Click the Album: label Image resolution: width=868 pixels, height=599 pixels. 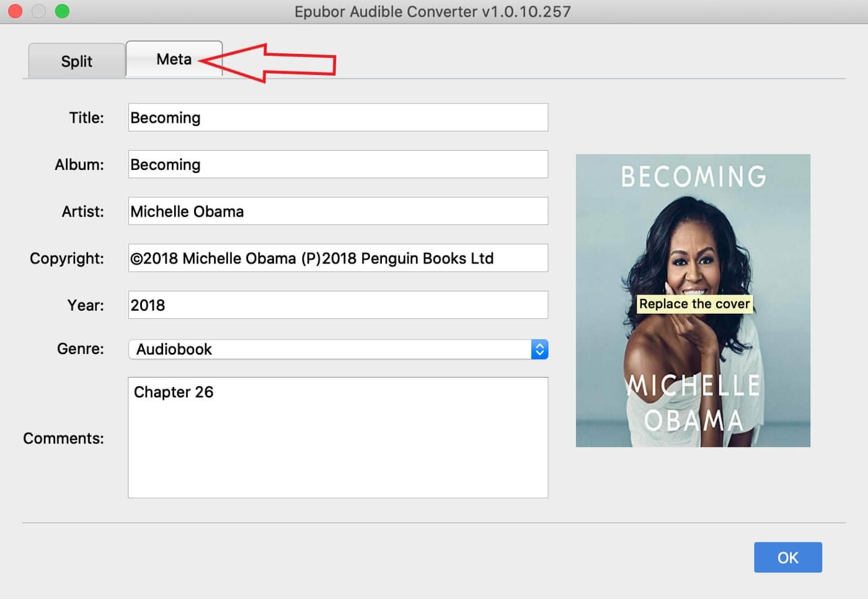79,164
